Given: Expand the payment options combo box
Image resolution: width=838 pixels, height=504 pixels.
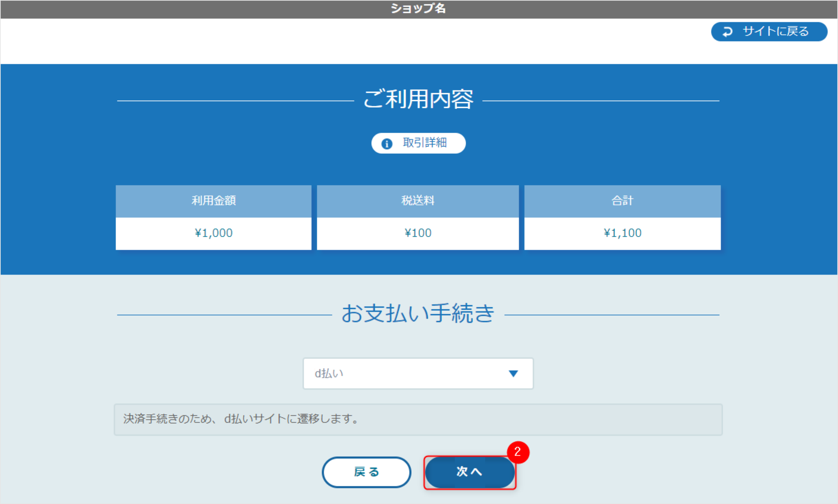Looking at the screenshot, I should coord(418,374).
